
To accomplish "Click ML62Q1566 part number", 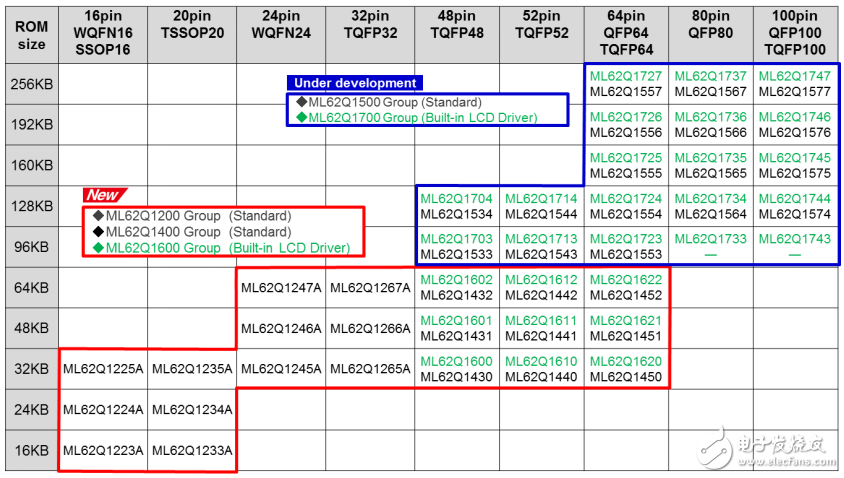I will pyautogui.click(x=711, y=132).
